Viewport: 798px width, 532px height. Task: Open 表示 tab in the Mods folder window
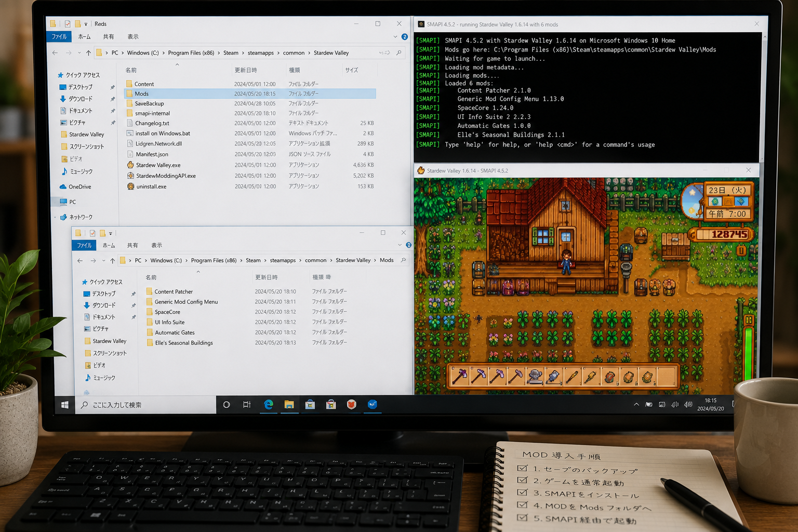tap(156, 245)
